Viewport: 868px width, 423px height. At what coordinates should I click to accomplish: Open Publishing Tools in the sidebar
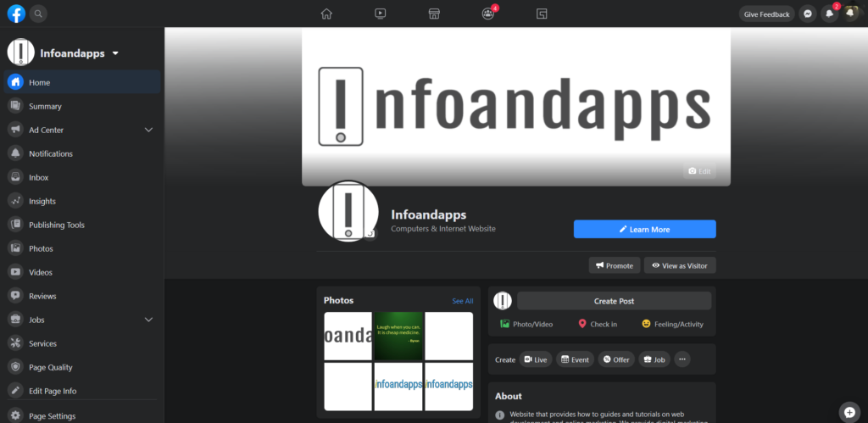pos(56,225)
